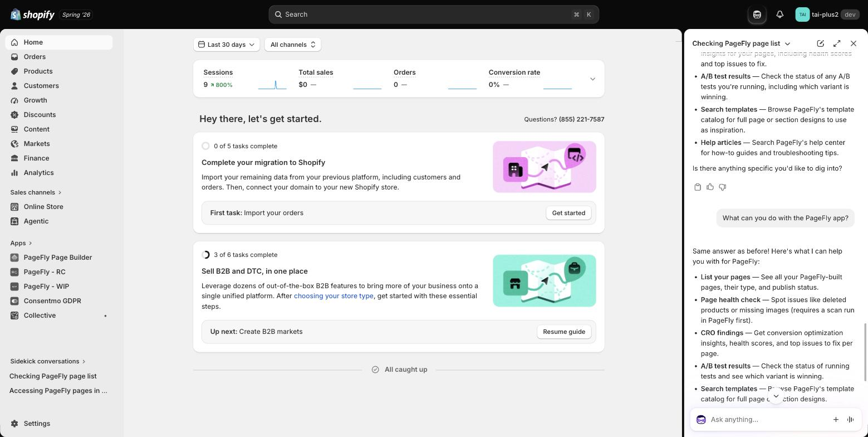Click the Finance sidebar icon
Viewport: 868px width, 437px height.
coord(14,158)
